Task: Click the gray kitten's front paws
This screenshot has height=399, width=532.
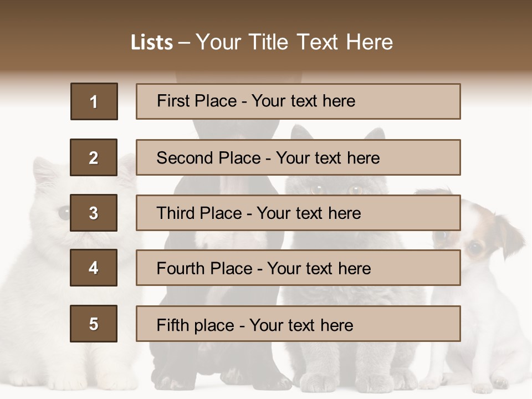Action: pyautogui.click(x=349, y=381)
